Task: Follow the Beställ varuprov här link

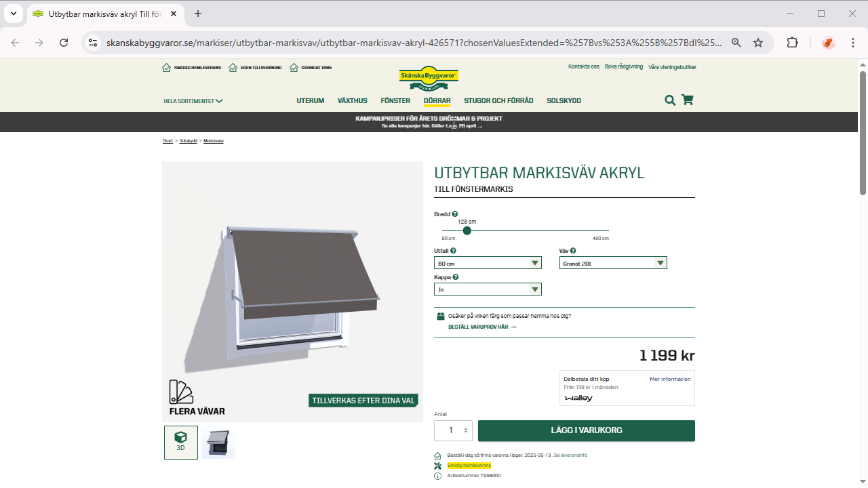Action: point(481,327)
